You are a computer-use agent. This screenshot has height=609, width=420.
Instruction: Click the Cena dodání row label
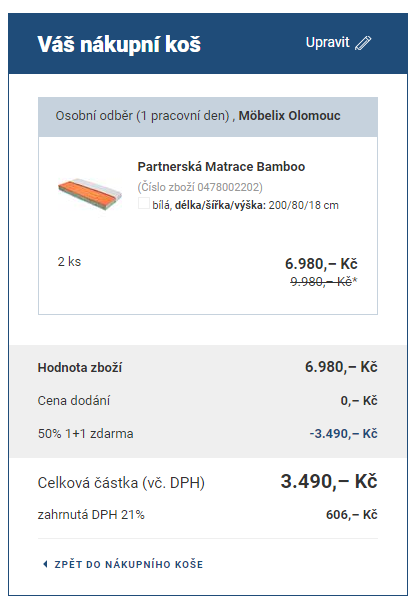[74, 400]
